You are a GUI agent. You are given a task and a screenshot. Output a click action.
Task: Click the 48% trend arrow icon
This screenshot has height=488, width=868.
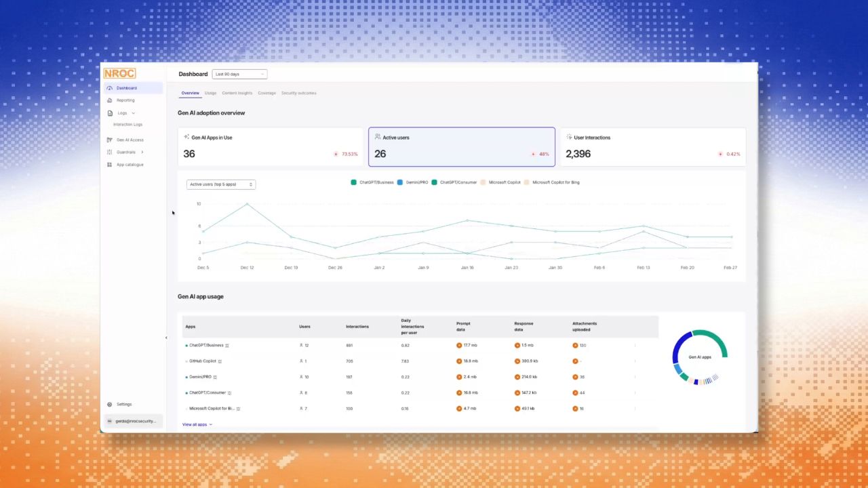[533, 154]
